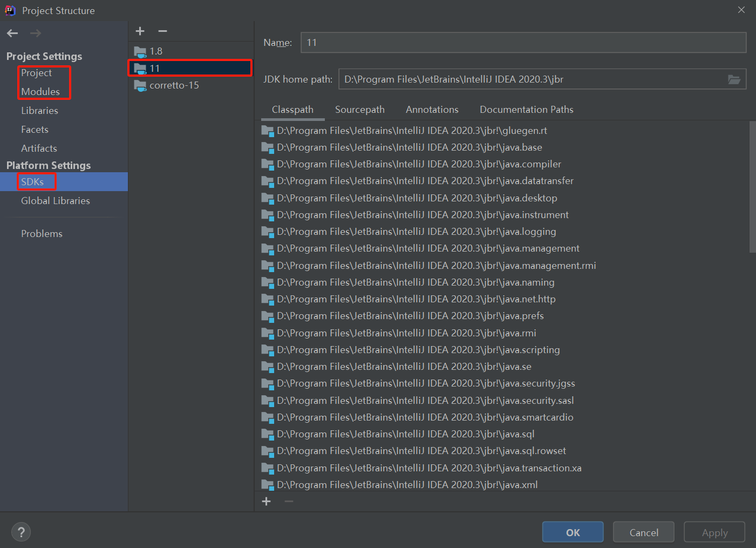Click folder icon of java.base entry
The image size is (756, 548).
click(268, 147)
